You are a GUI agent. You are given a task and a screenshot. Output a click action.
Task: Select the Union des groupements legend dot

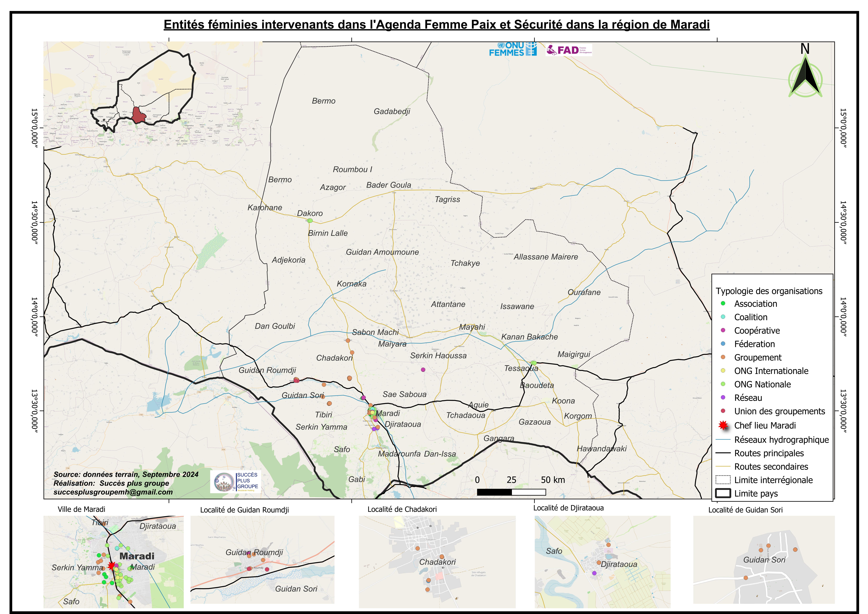(723, 411)
